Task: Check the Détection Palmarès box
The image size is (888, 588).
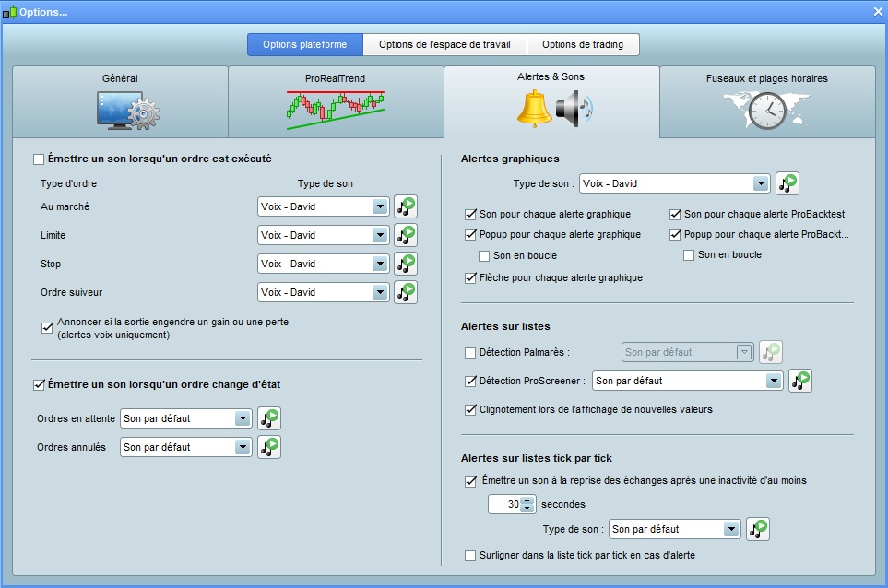Action: [x=470, y=353]
